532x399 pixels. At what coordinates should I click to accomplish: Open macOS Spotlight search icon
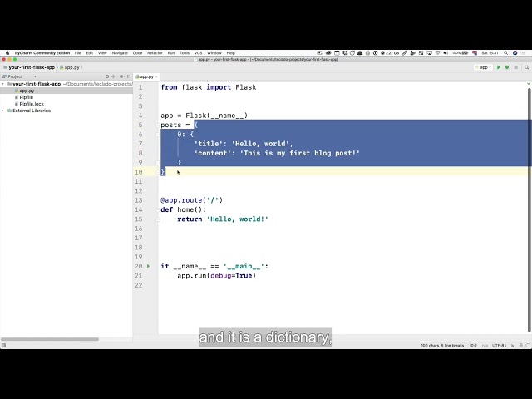[x=505, y=53]
